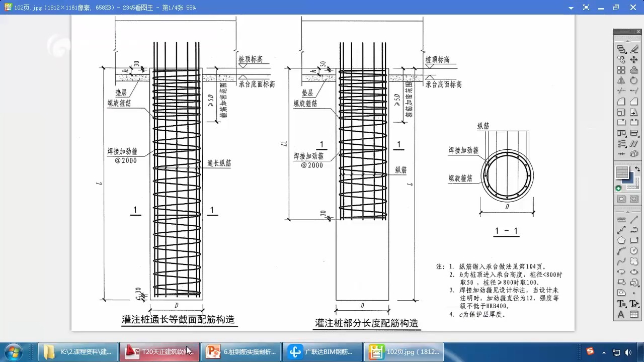Image resolution: width=644 pixels, height=362 pixels.
Task: Click the 灌注桩通长等截面配筋构造 drawing title
Action: coord(179,320)
